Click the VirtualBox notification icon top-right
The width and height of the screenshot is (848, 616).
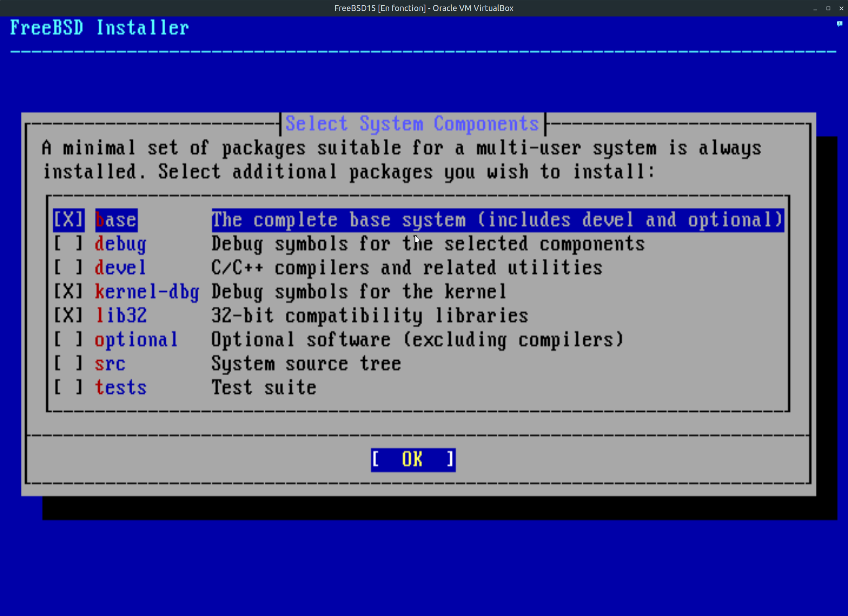tap(839, 24)
